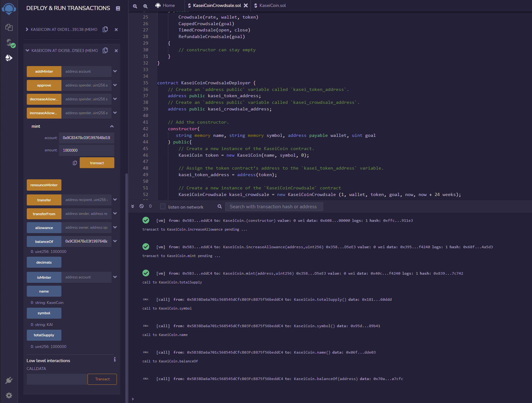Image resolution: width=532 pixels, height=403 pixels.
Task: Collapse the mint parameters section
Action: point(112,126)
